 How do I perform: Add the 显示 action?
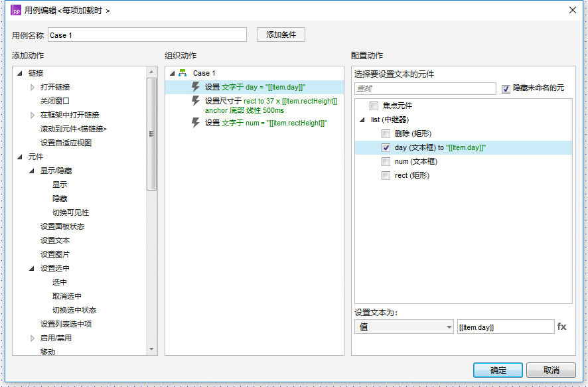[60, 185]
